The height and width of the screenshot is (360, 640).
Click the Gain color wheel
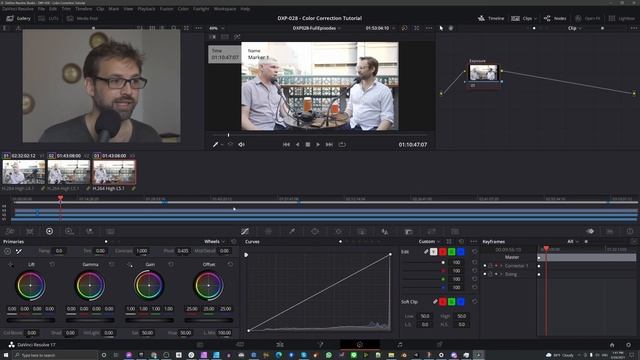pyautogui.click(x=149, y=285)
